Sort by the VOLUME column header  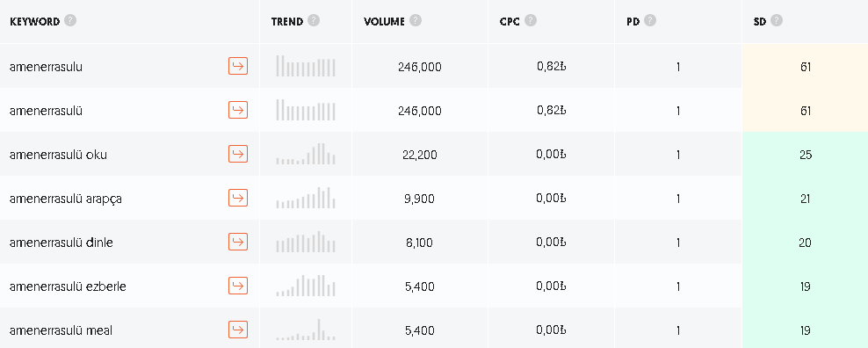click(384, 22)
